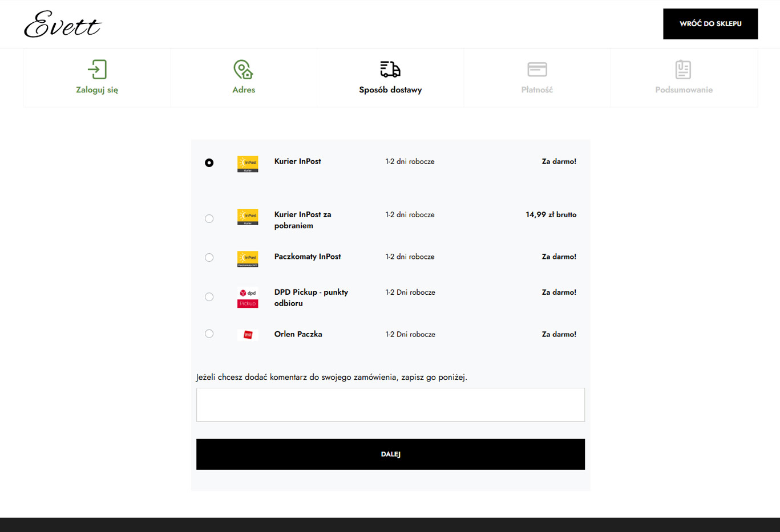The width and height of the screenshot is (780, 532).
Task: Click the login arrow icon
Action: coord(97,70)
